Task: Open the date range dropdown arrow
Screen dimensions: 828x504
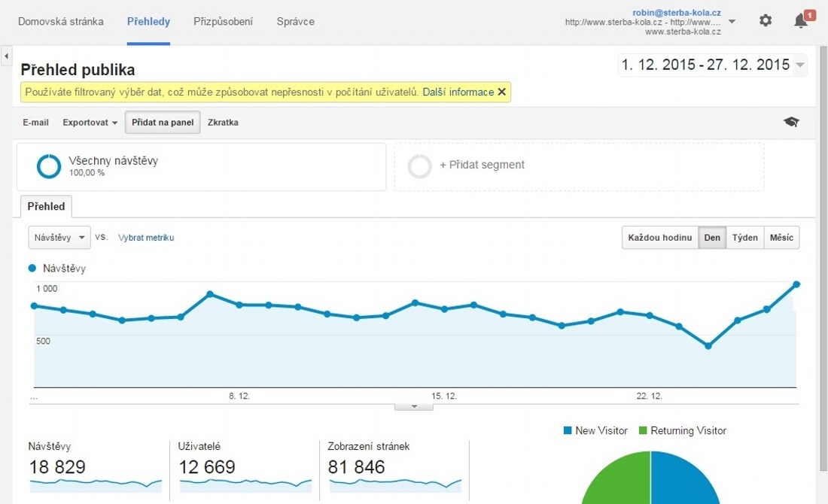Action: tap(800, 65)
